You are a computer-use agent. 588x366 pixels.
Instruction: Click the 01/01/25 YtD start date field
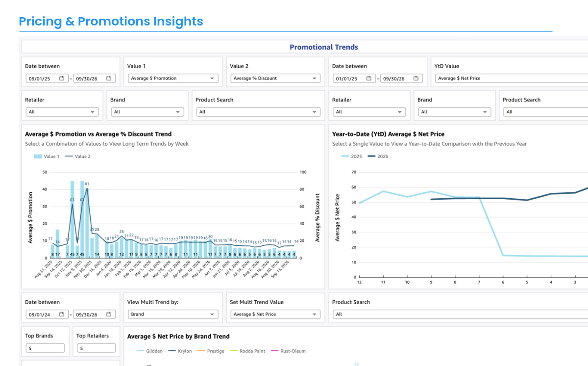(354, 78)
